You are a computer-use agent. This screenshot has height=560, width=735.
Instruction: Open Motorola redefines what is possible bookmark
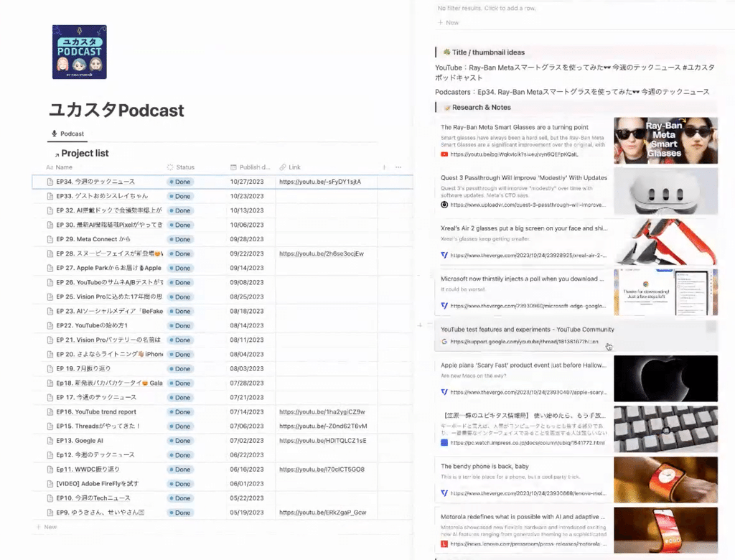point(523,531)
